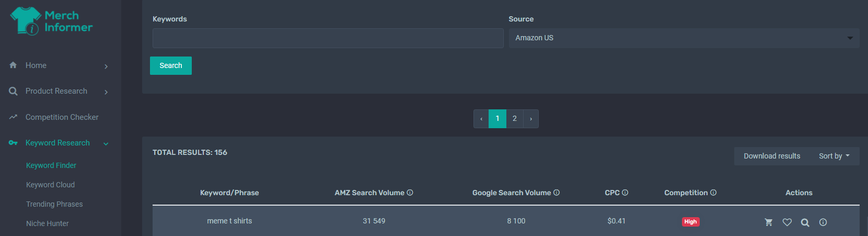Screen dimensions: 868x236
Task: Select Trending Phrases in sidebar
Action: tap(54, 204)
